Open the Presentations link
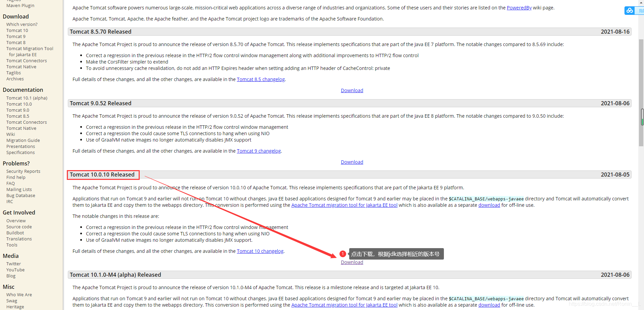The width and height of the screenshot is (644, 310). [x=20, y=146]
